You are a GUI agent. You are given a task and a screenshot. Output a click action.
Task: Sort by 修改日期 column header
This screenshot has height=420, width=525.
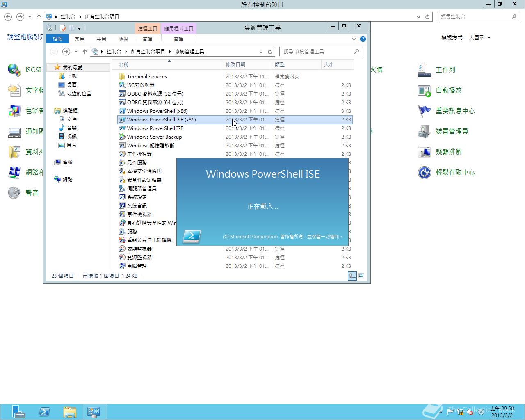[x=248, y=64]
